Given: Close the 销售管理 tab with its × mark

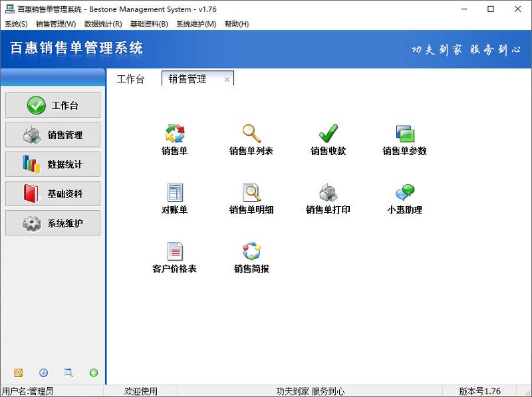Looking at the screenshot, I should coord(227,78).
